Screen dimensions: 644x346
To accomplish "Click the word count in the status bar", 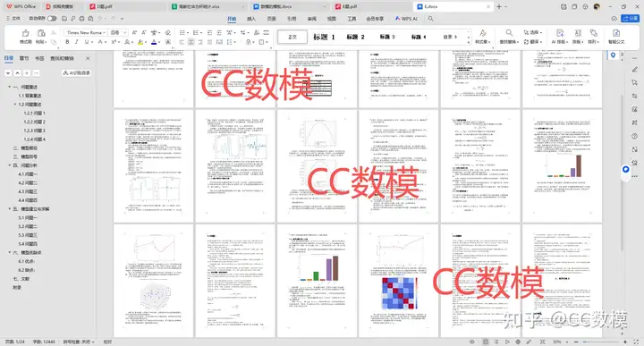I will (44, 342).
